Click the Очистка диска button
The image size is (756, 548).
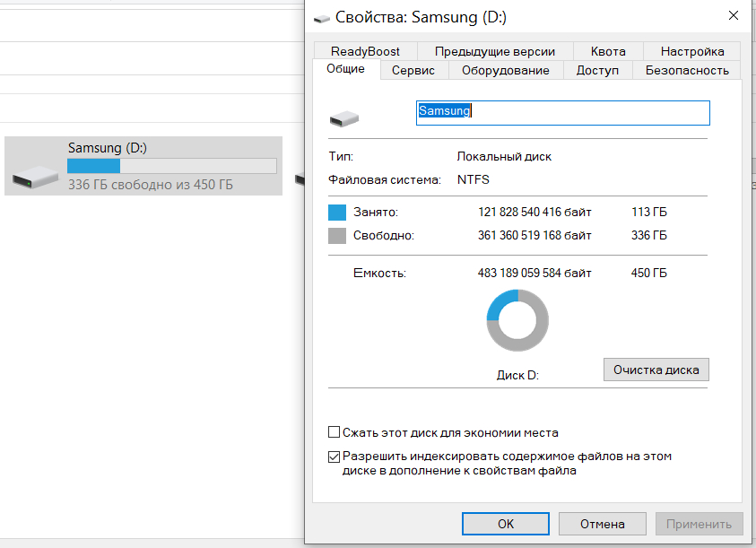coord(656,370)
